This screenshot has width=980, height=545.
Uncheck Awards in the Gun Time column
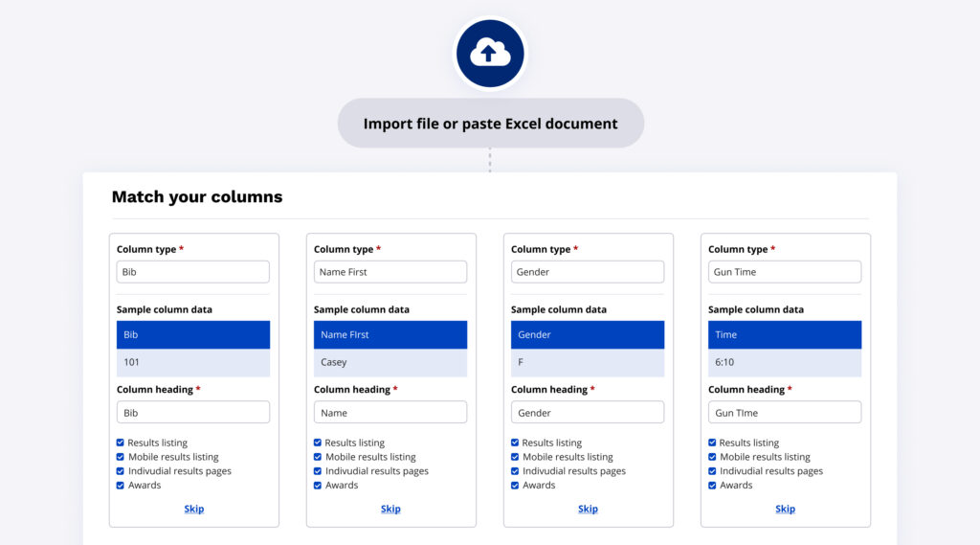click(712, 486)
